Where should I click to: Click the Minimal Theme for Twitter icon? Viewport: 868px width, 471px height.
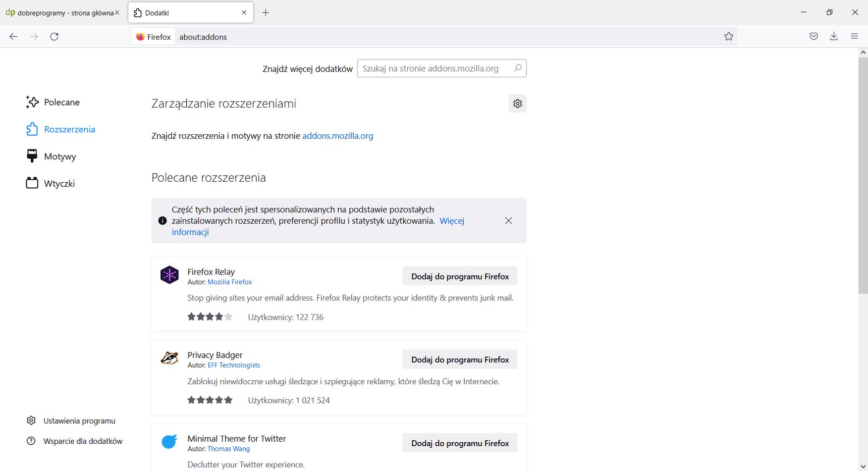(x=170, y=441)
